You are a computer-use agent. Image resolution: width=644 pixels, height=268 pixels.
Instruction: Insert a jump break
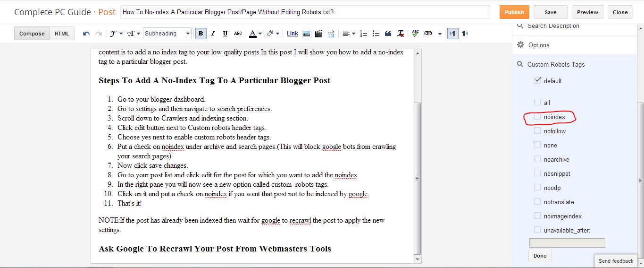pos(331,34)
